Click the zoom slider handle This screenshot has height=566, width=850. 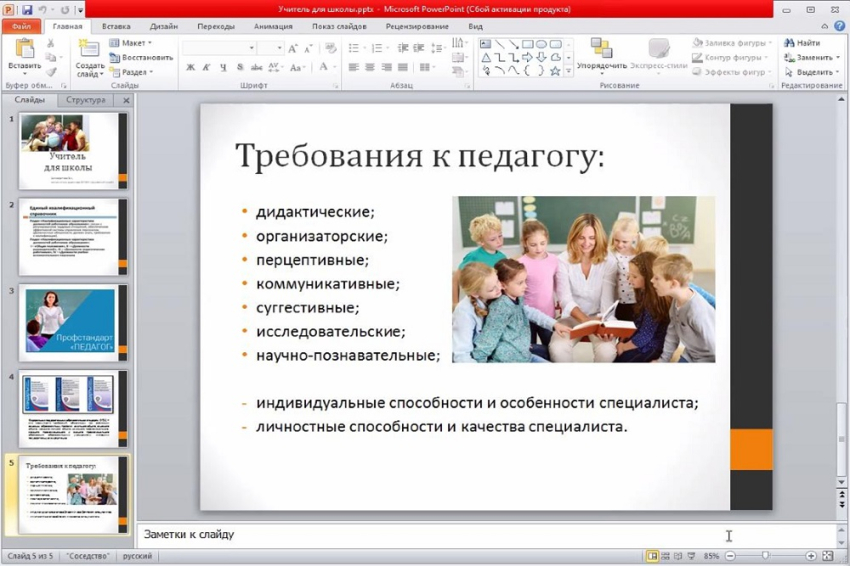pyautogui.click(x=765, y=556)
